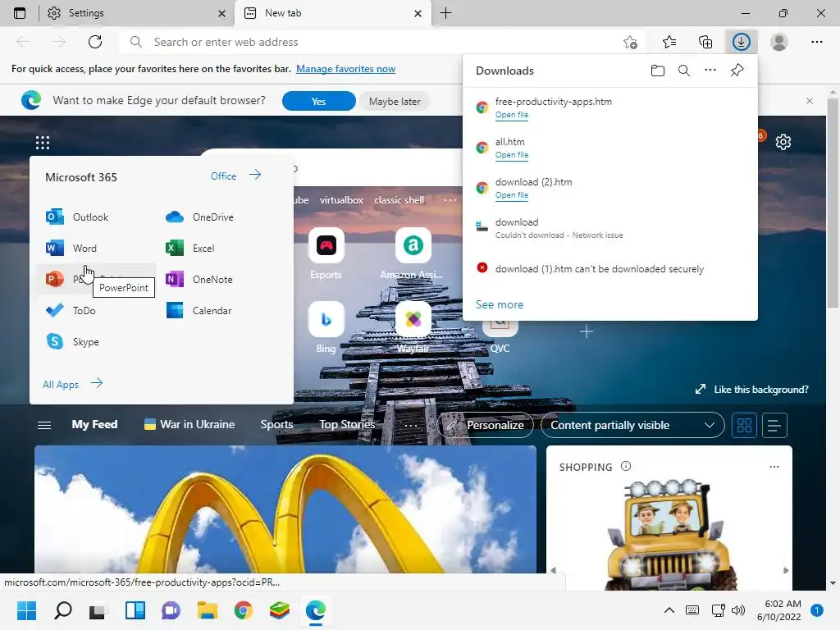Open feed hamburger menu
The image size is (840, 630).
coord(44,425)
